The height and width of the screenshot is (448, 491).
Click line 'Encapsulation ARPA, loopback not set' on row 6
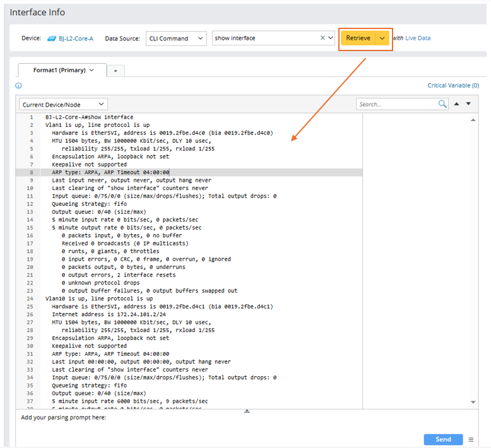pyautogui.click(x=110, y=156)
